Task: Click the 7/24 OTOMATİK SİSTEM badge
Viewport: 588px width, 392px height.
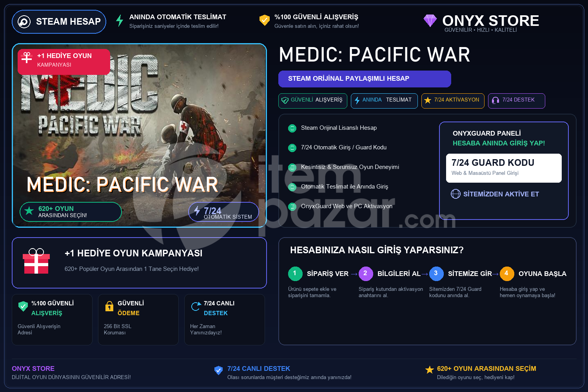Action: [x=223, y=212]
